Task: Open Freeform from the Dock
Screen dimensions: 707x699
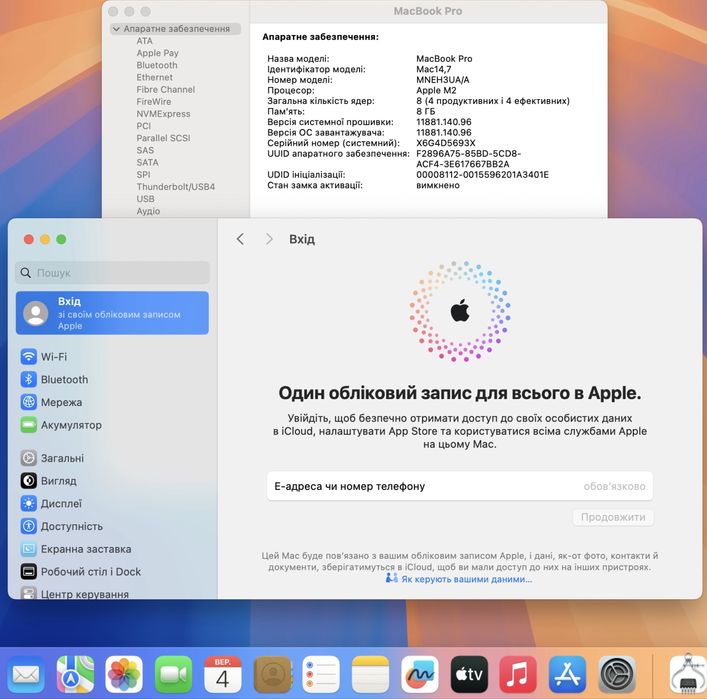Action: coord(420,674)
